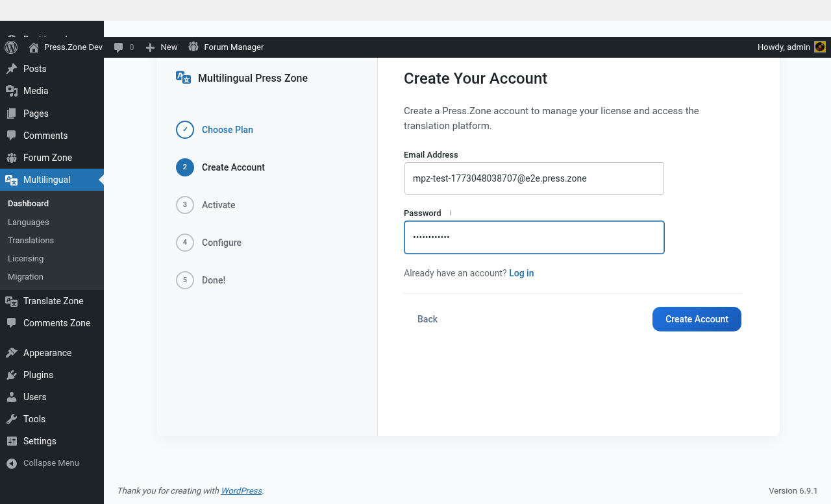This screenshot has width=831, height=504.
Task: Click the Comments speech bubble sidebar icon
Action: pos(12,136)
